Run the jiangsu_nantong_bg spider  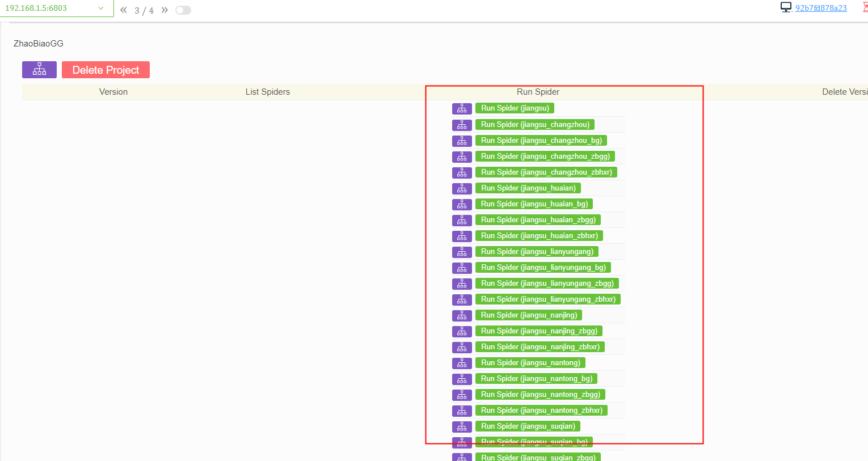537,379
